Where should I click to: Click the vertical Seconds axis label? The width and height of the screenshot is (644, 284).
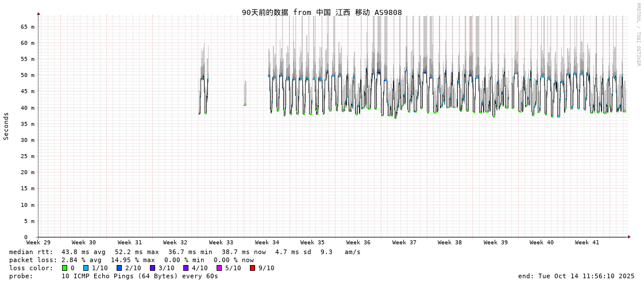(x=6, y=126)
